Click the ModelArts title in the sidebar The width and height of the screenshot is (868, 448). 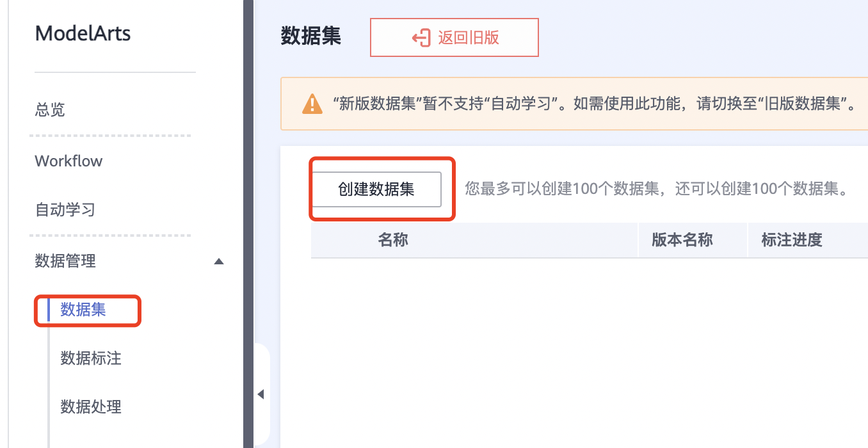click(83, 33)
